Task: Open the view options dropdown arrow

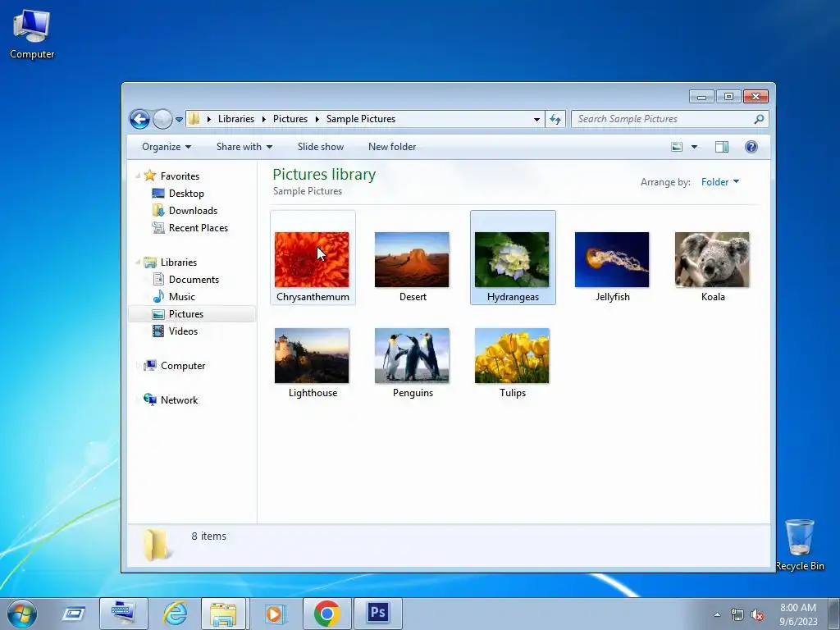Action: tap(694, 147)
